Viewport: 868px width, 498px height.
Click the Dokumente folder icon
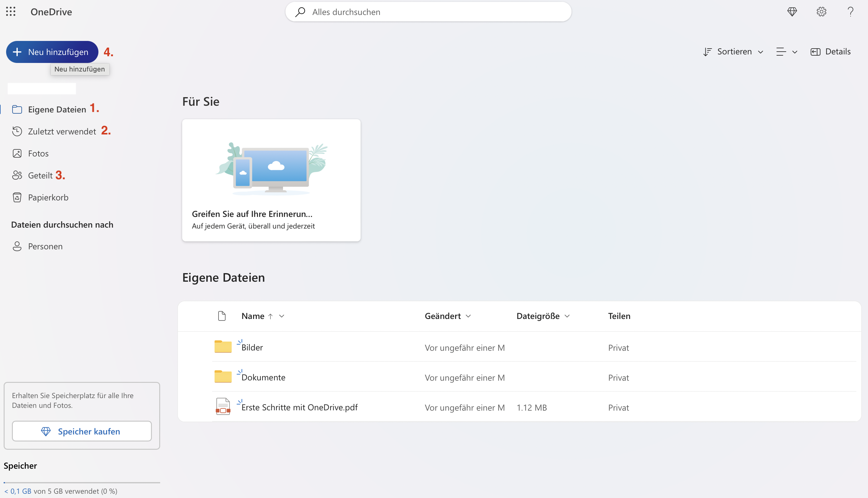223,376
